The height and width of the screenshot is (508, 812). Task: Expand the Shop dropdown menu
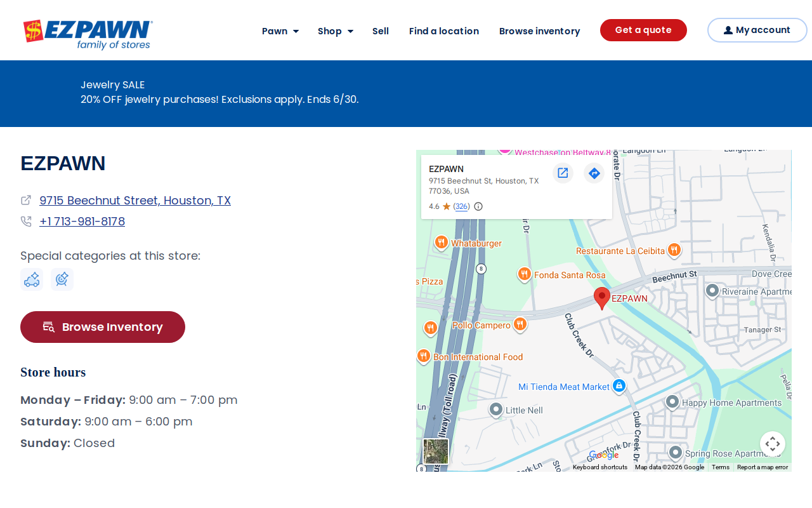336,31
